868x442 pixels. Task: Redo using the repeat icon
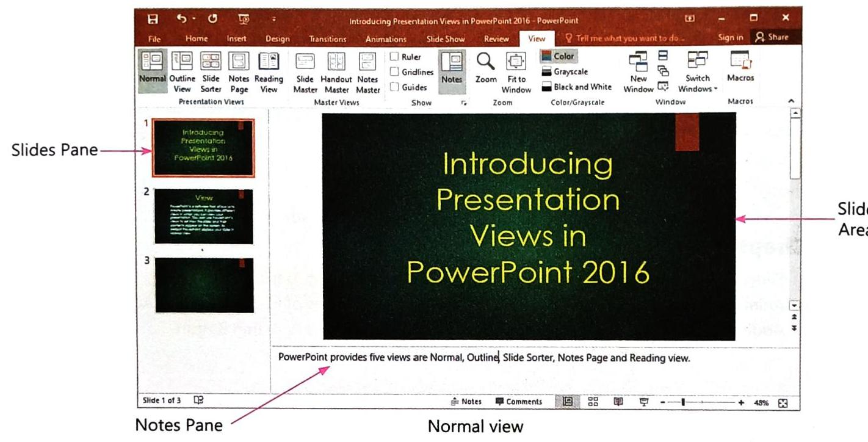tap(214, 19)
